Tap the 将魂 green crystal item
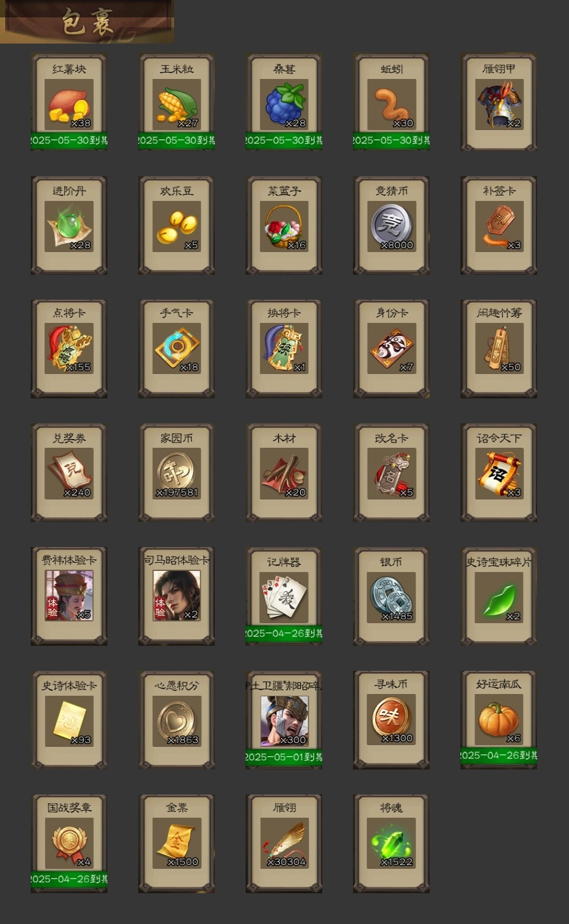569x924 pixels. (391, 843)
